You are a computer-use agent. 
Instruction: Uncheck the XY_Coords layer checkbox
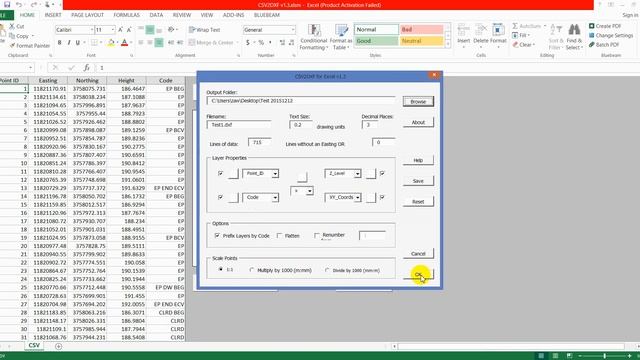click(x=382, y=198)
